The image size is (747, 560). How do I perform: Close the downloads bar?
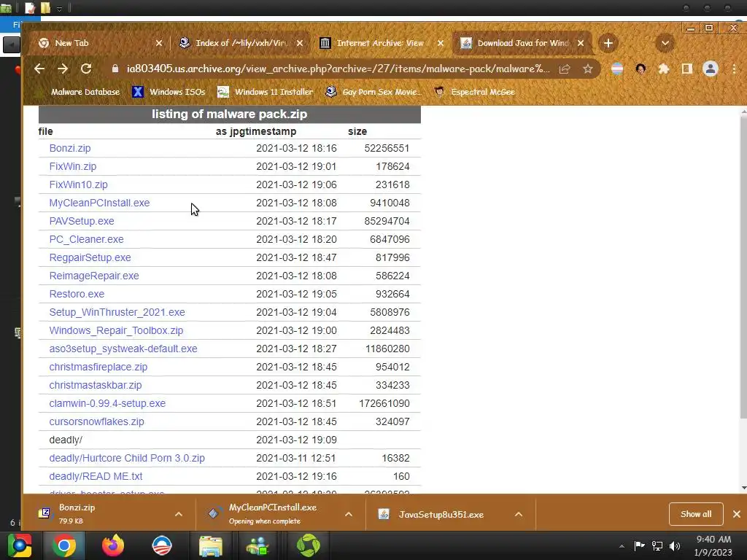click(737, 514)
